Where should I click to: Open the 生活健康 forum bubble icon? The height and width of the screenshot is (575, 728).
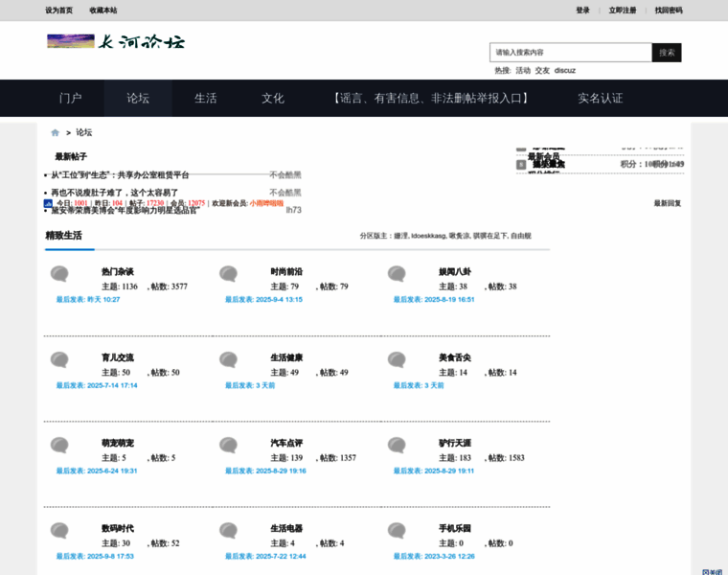pos(228,359)
